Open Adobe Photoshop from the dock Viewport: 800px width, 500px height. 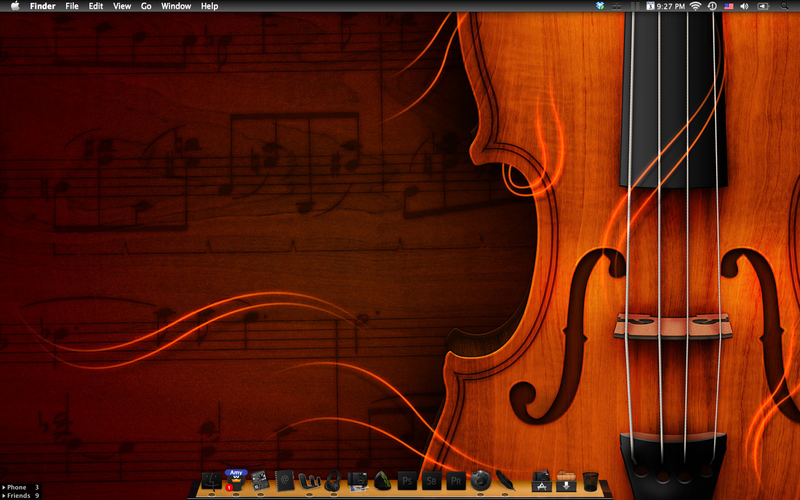(x=407, y=479)
